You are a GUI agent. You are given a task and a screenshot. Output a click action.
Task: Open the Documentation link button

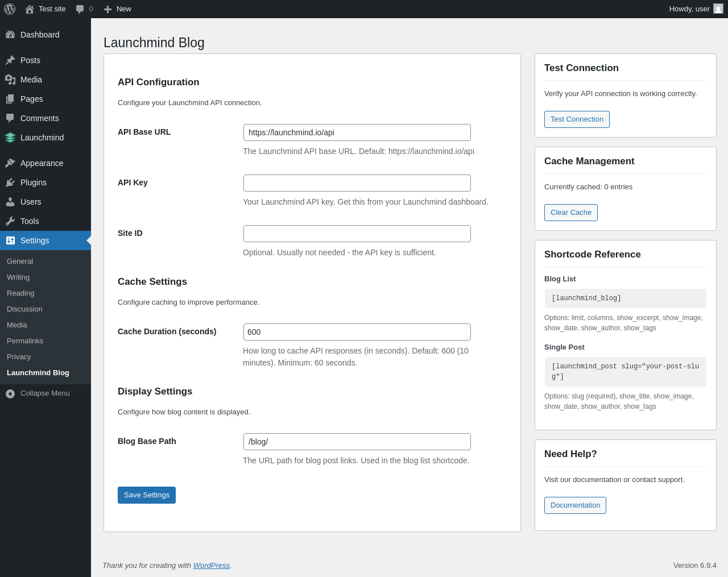click(575, 505)
